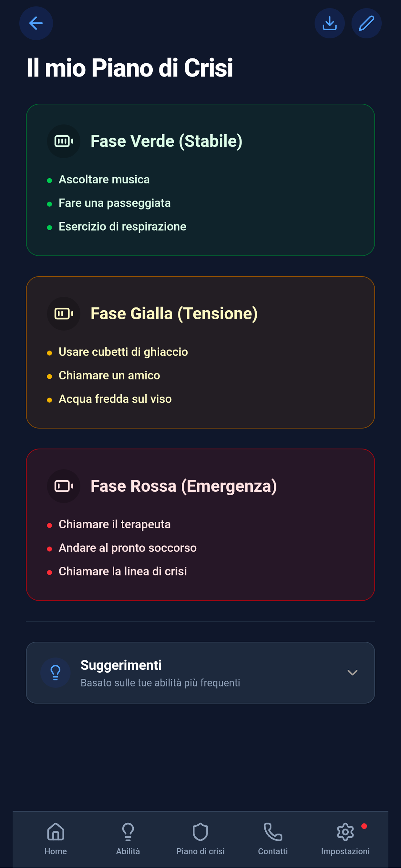The width and height of the screenshot is (401, 868).
Task: Download the crisis plan
Action: (x=330, y=23)
